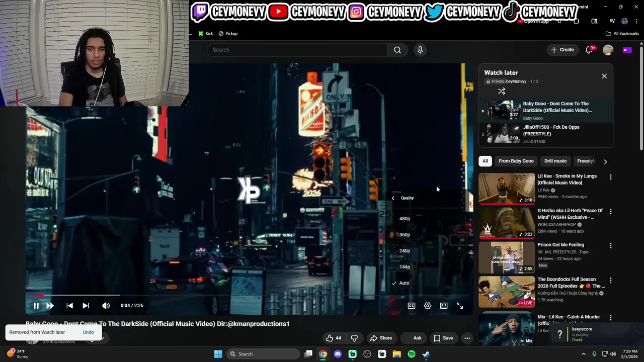Mute the video volume speaker icon
Screen dimensions: 644x362
coord(106,306)
